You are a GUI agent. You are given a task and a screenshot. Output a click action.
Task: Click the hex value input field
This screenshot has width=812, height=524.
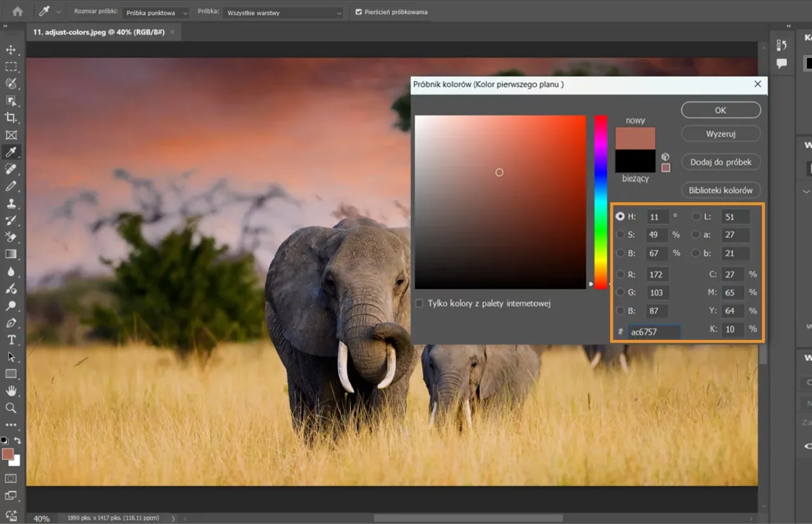tap(653, 331)
